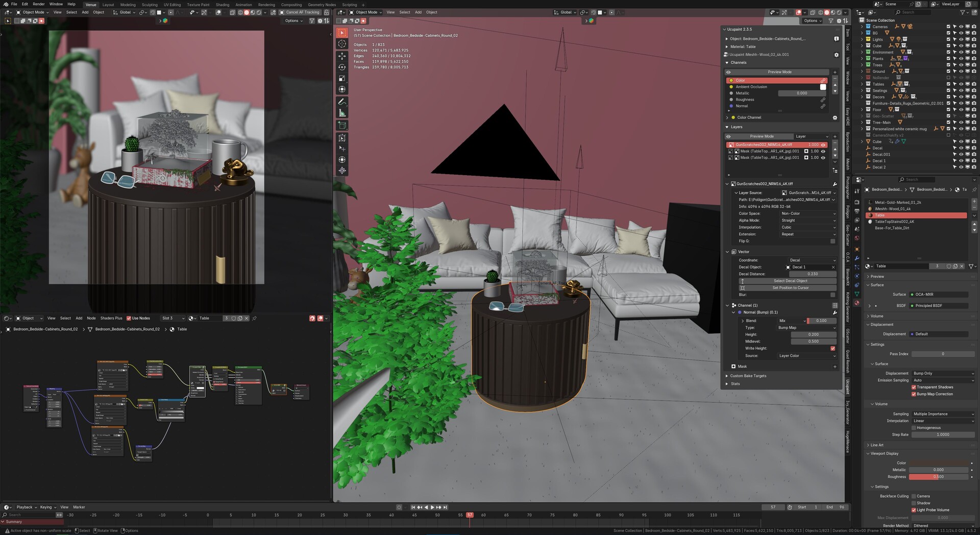Open the Bump Map Type dropdown
Screen dimensions: 980x535
point(806,328)
